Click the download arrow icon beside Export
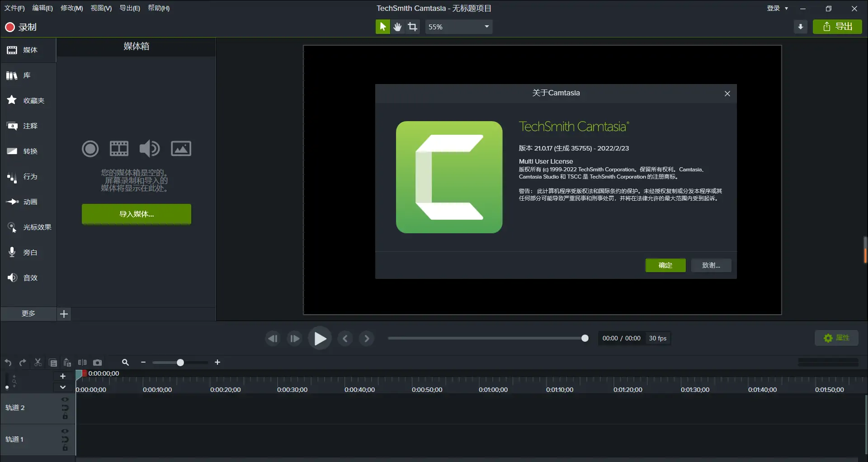Viewport: 868px width, 462px height. tap(801, 27)
